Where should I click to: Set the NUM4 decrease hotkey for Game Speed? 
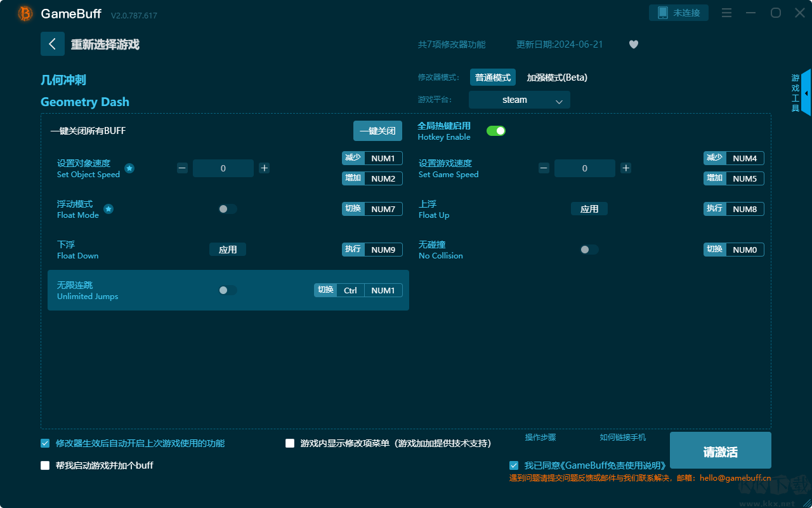745,158
